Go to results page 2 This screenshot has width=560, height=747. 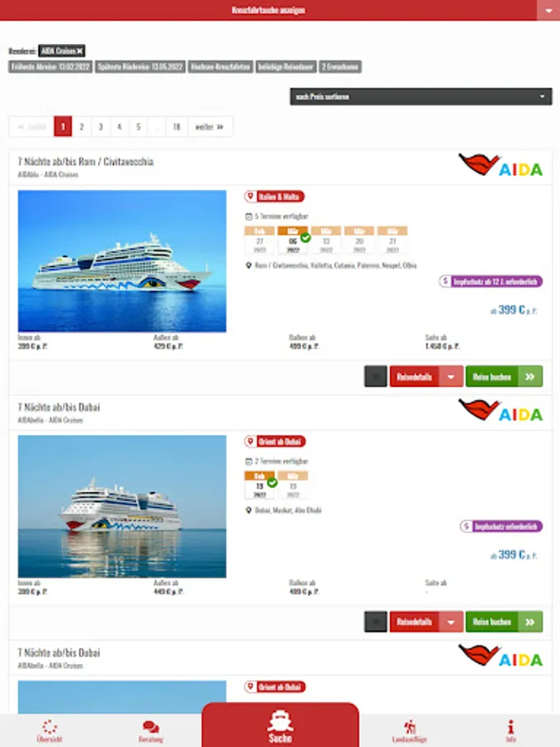click(x=81, y=127)
